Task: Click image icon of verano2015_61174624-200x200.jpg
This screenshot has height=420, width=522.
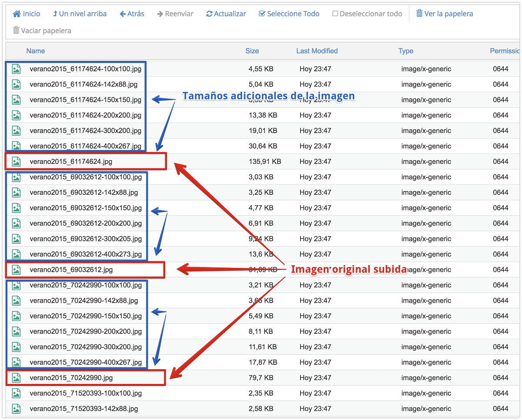Action: click(x=17, y=115)
